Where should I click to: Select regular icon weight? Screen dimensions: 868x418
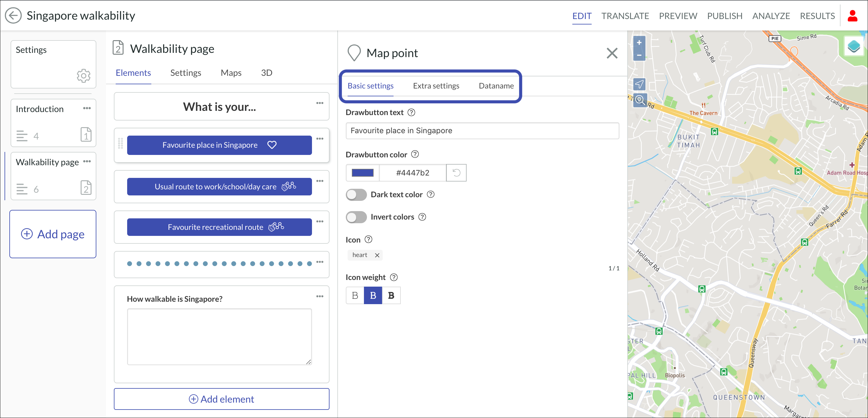[x=373, y=296]
